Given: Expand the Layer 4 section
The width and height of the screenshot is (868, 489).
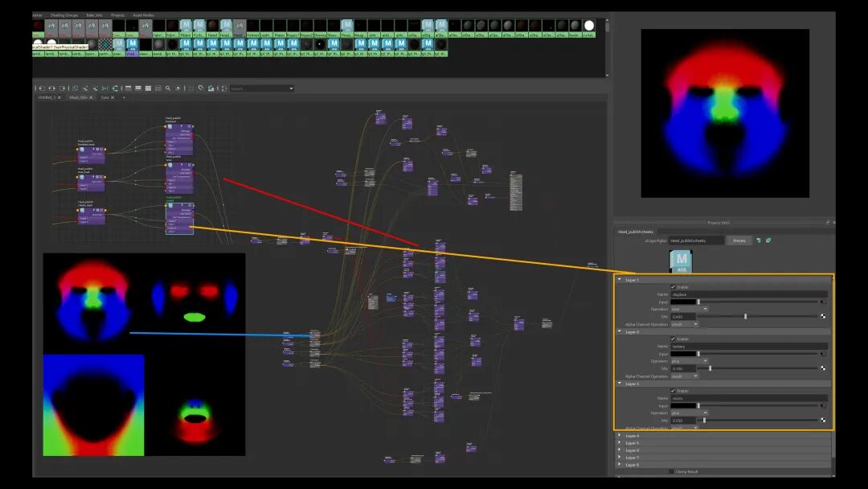Looking at the screenshot, I should tap(620, 436).
